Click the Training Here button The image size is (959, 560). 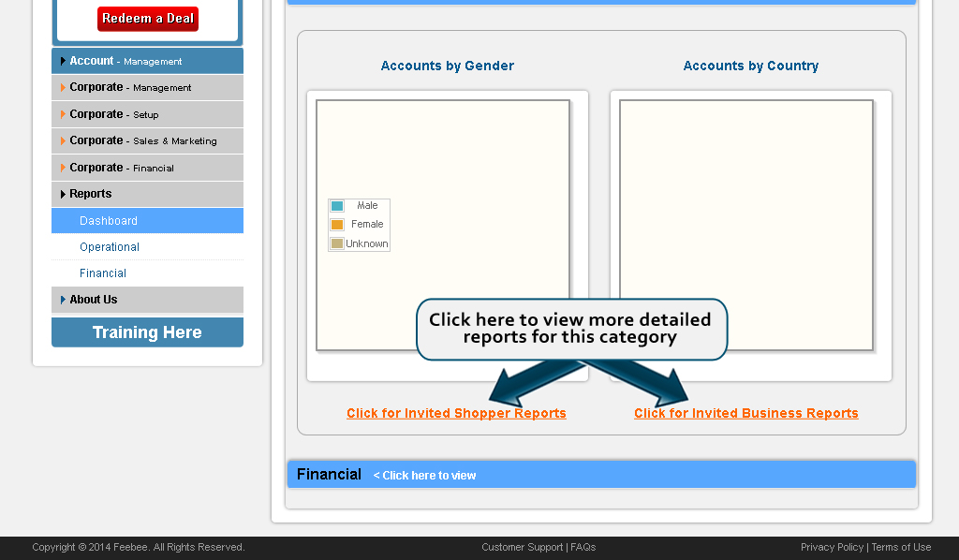[x=147, y=332]
